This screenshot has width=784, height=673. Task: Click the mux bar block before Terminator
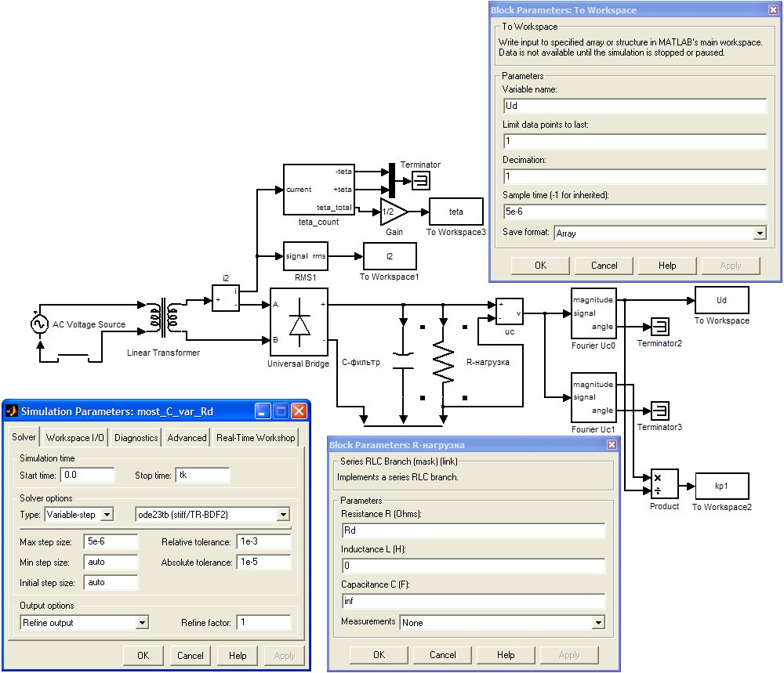pyautogui.click(x=392, y=180)
